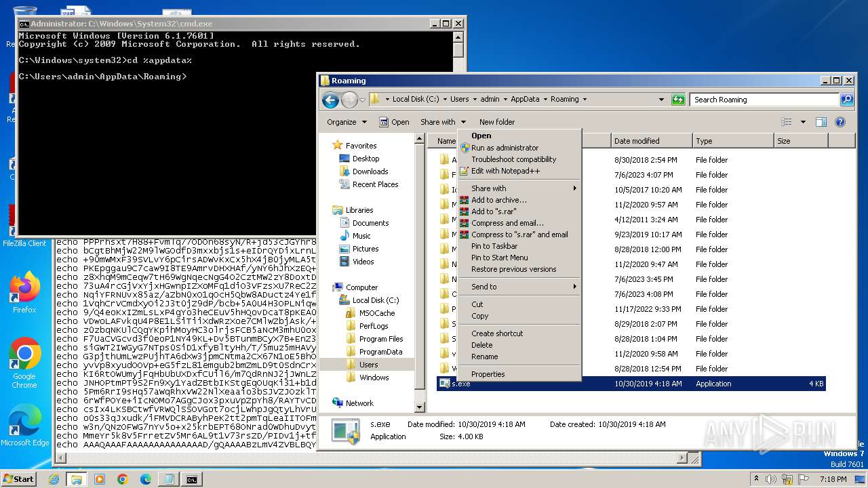The height and width of the screenshot is (488, 868).
Task: Click the cmd.exe taskbar icon
Action: [x=192, y=479]
